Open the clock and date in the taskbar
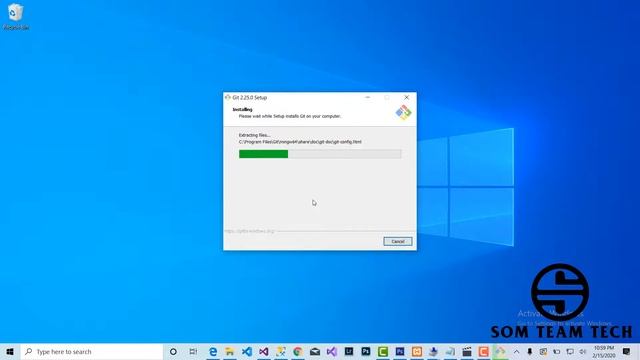Screen dimensions: 640x360 604,351
